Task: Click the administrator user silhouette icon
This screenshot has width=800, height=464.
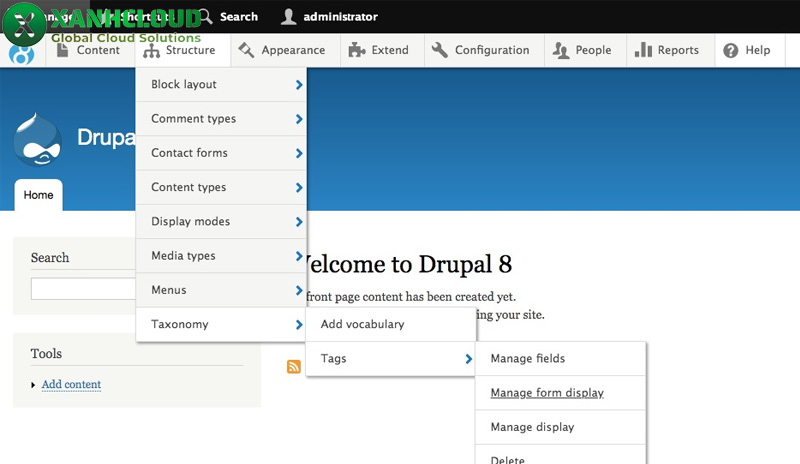Action: [288, 16]
